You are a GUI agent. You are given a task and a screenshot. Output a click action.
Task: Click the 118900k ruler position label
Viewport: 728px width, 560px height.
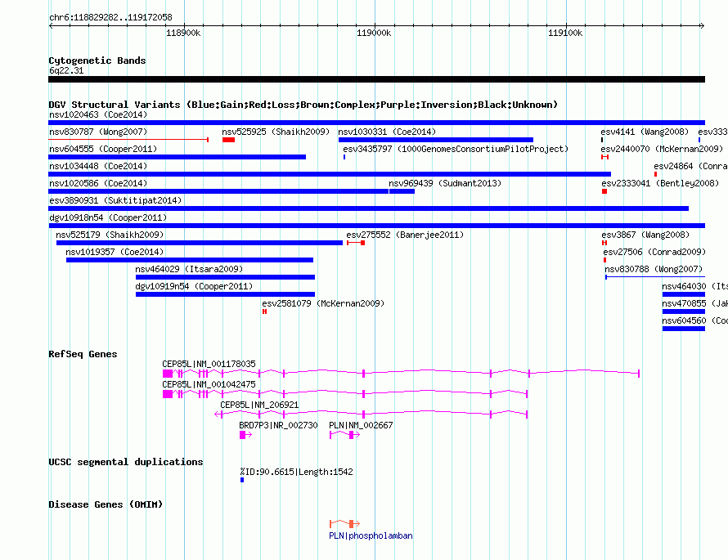pyautogui.click(x=183, y=33)
